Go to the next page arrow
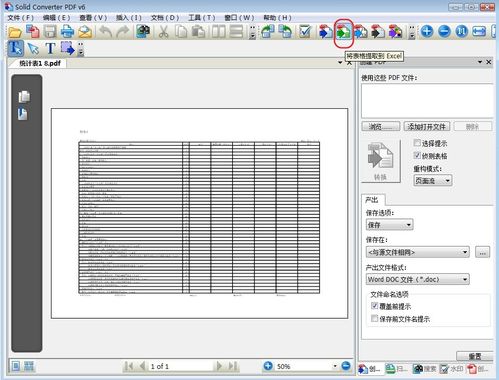This screenshot has height=380, width=499. coord(219,366)
